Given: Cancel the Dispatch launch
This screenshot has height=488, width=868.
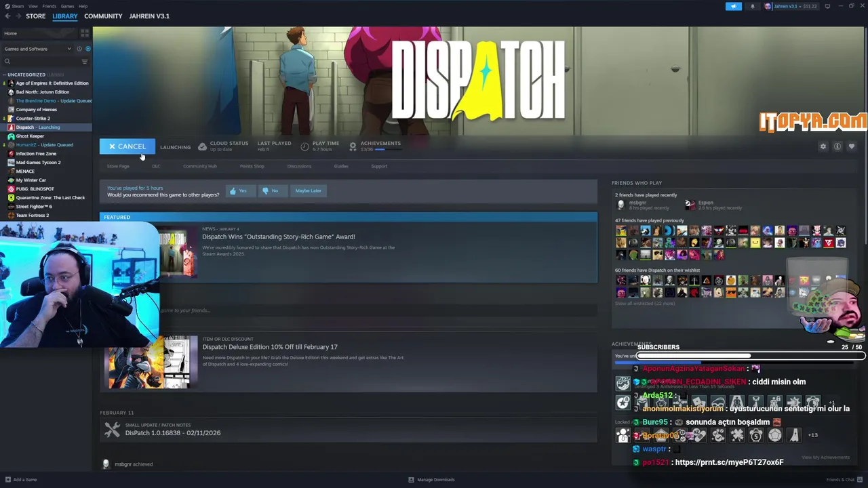Looking at the screenshot, I should pos(127,146).
